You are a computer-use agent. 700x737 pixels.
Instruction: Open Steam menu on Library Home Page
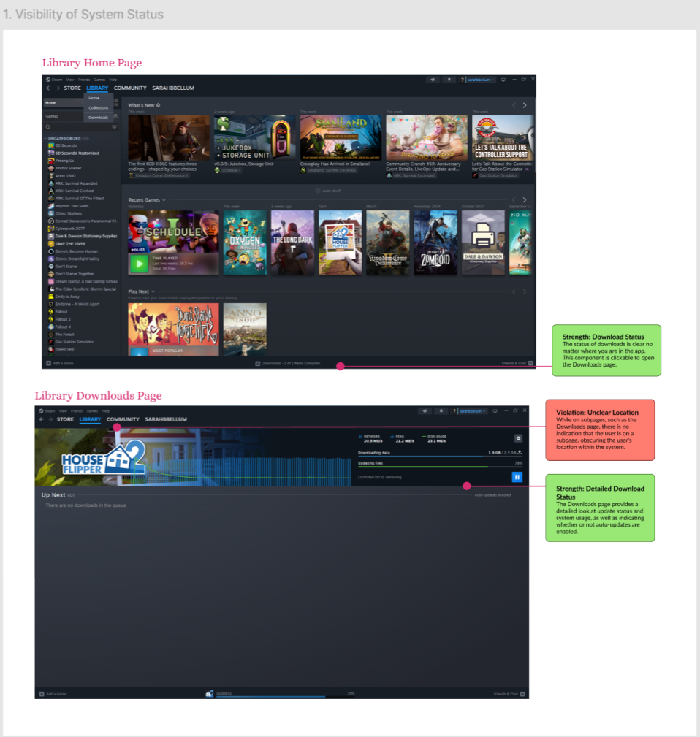[55, 80]
